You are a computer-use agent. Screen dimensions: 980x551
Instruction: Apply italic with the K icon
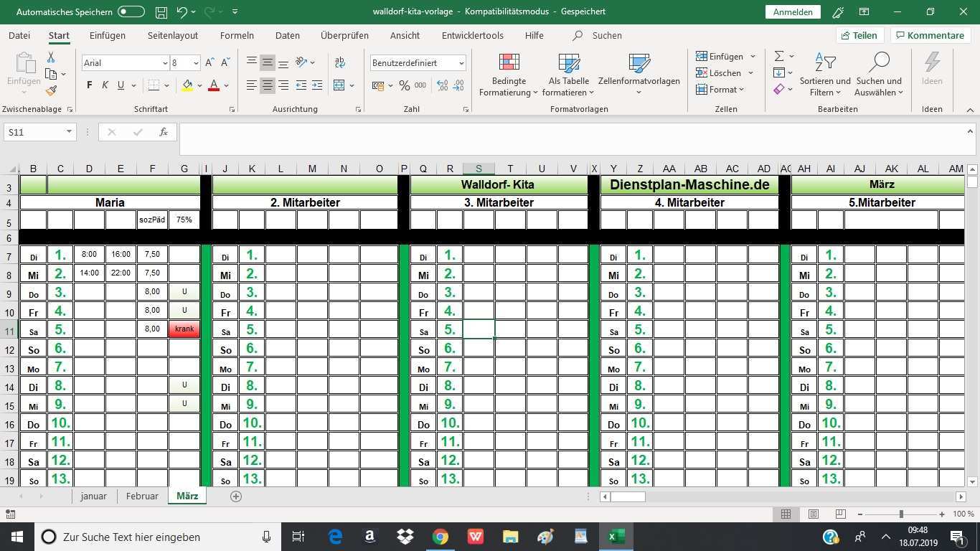tap(105, 85)
